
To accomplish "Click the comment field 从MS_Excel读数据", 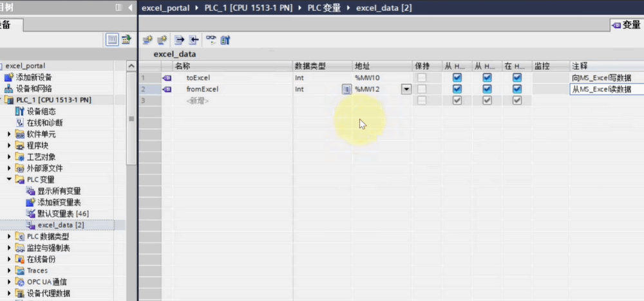I will click(x=605, y=89).
